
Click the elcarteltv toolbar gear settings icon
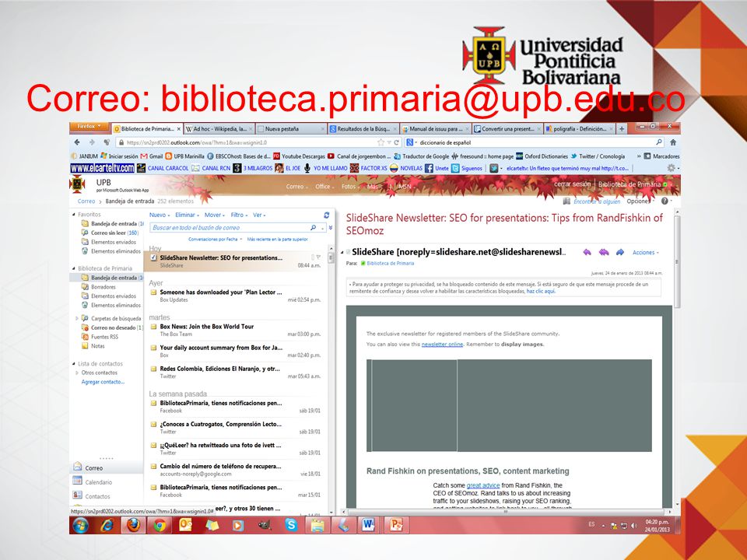pos(672,168)
